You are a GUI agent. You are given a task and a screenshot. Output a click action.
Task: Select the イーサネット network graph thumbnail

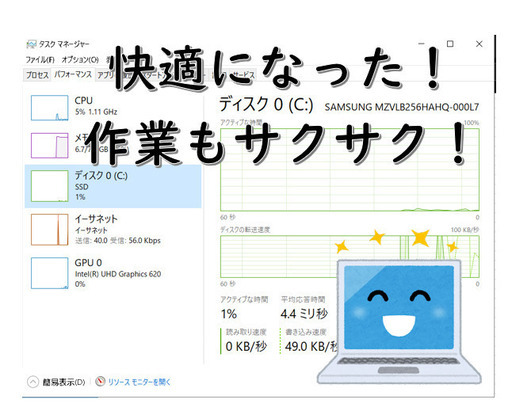pos(50,230)
